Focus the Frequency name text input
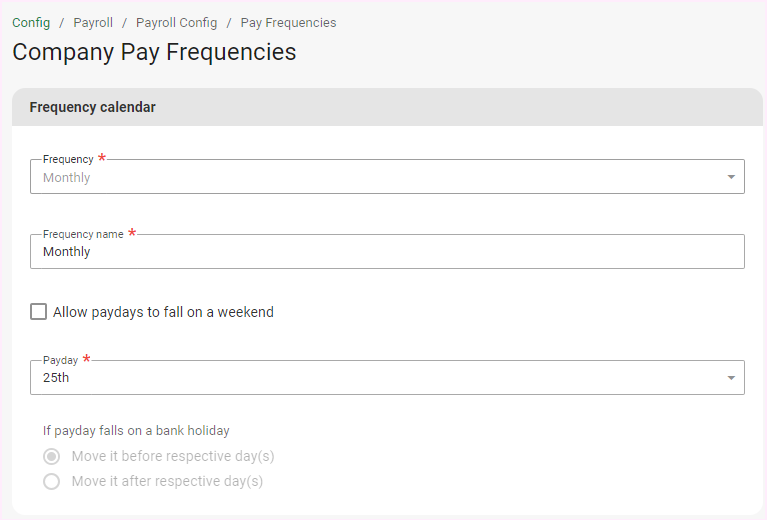 (x=387, y=252)
